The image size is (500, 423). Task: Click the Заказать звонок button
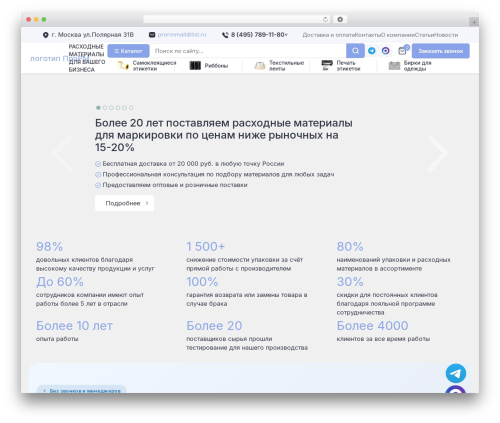click(441, 51)
